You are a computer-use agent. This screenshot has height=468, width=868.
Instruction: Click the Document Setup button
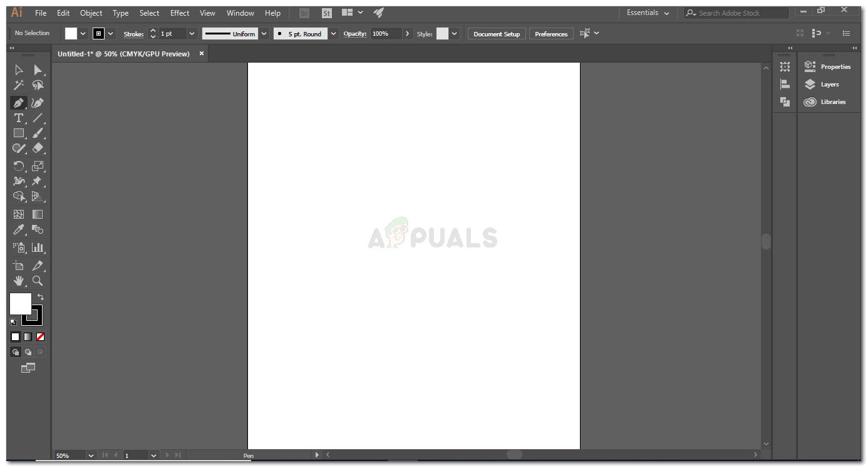point(497,34)
